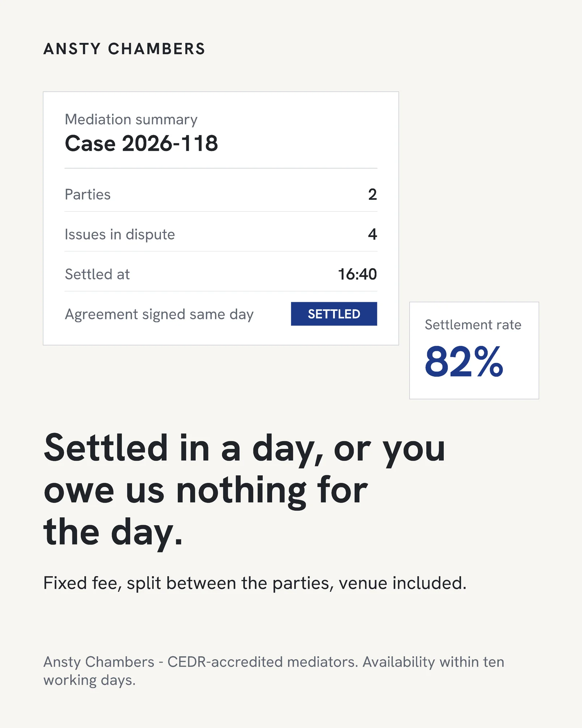Click 'the day.' headline ending
The image size is (582, 728).
click(x=113, y=532)
